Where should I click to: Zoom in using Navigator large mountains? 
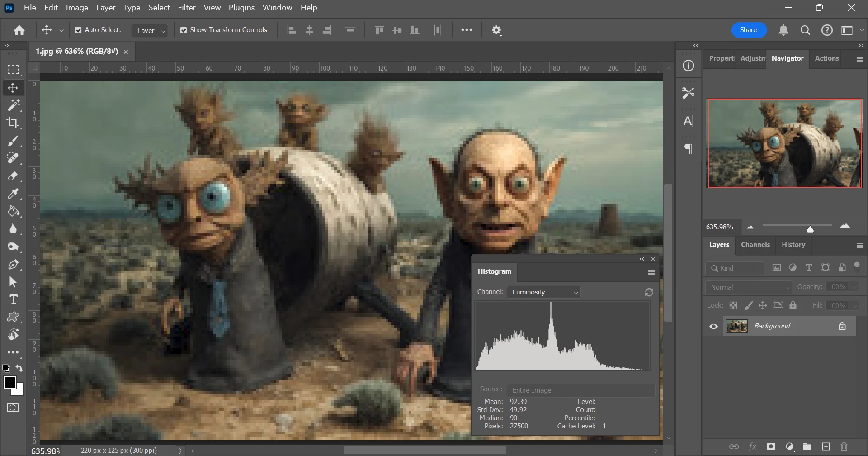click(844, 227)
